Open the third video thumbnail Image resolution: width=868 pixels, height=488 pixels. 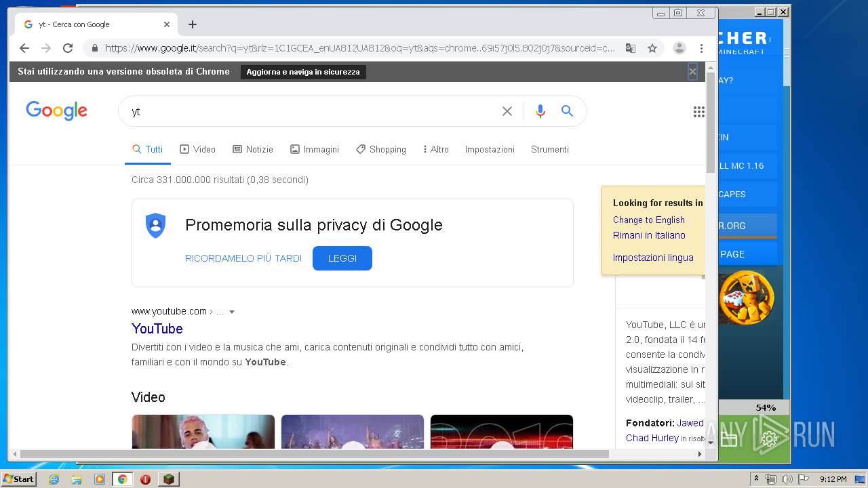click(x=502, y=432)
